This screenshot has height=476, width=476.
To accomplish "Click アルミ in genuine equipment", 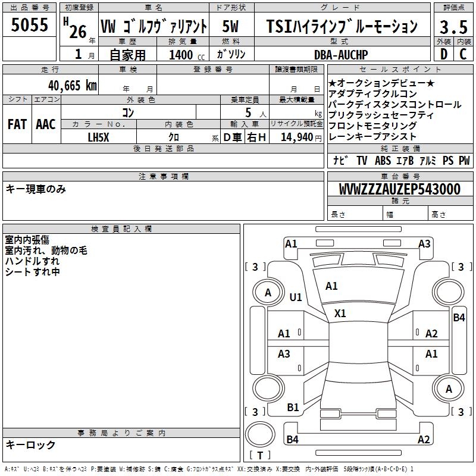I will [428, 160].
